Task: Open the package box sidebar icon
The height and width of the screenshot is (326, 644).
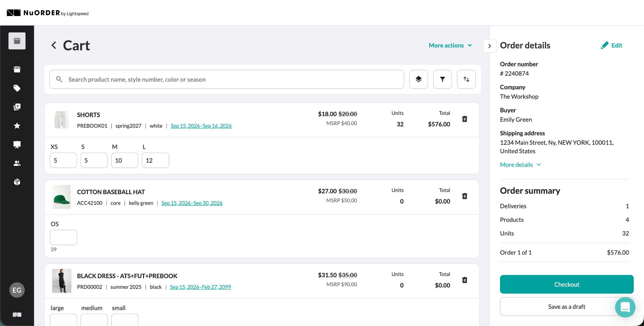Action: point(17,182)
